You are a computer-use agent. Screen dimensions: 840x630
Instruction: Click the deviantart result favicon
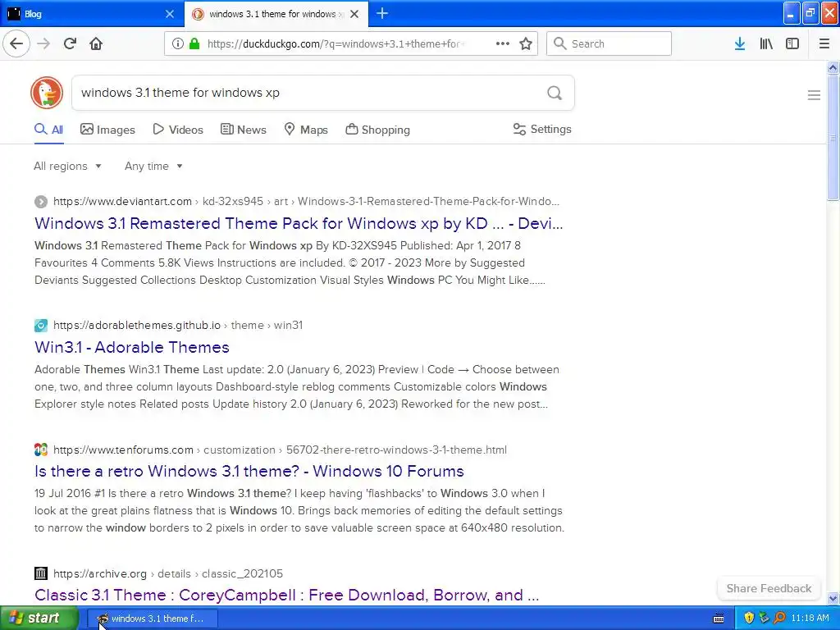[41, 202]
